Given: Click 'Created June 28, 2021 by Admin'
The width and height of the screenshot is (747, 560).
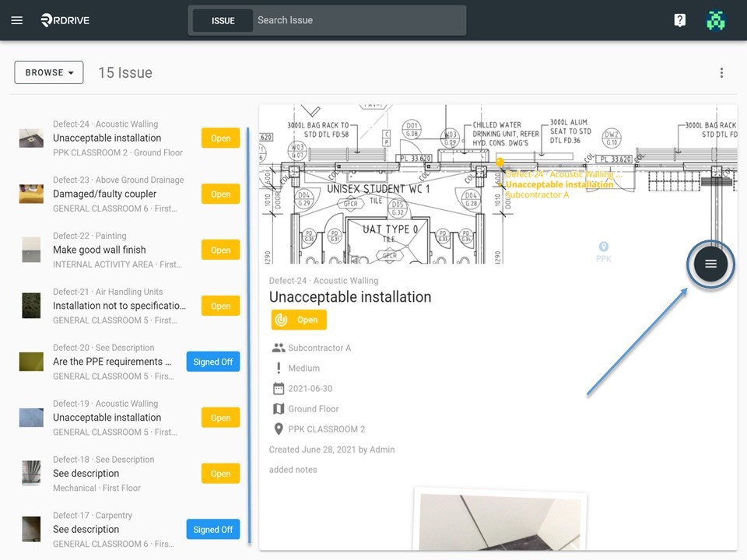Looking at the screenshot, I should click(331, 450).
